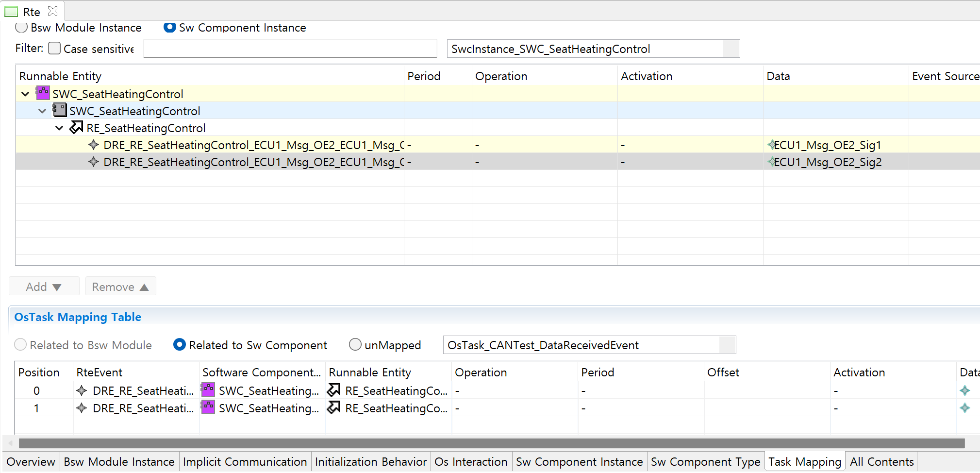Viewport: 980px width, 473px height.
Task: Select the Bsw Module Instance radio button
Action: [21, 27]
